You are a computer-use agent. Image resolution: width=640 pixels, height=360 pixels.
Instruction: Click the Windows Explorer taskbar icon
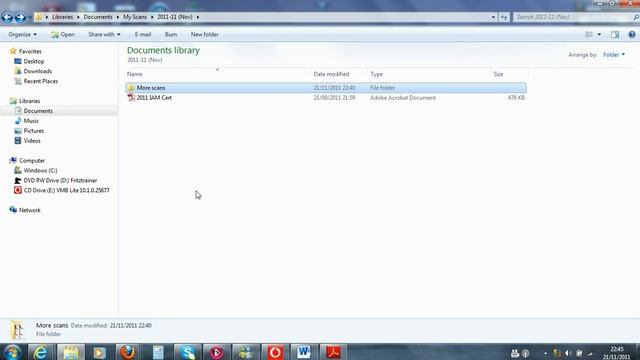[71, 352]
